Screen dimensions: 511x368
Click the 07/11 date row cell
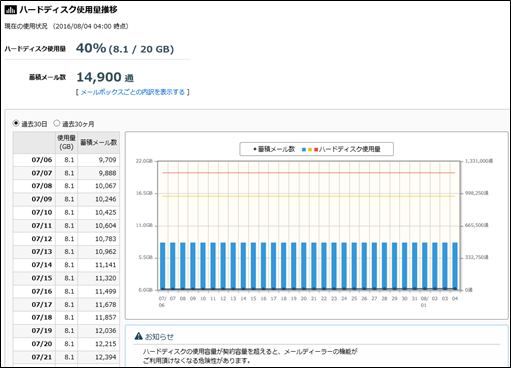34,226
